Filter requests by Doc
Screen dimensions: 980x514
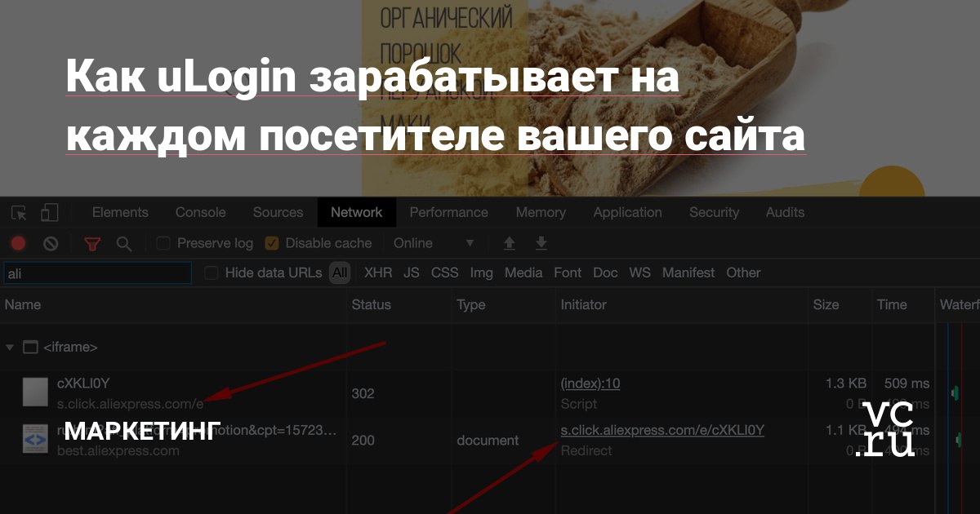coord(605,273)
